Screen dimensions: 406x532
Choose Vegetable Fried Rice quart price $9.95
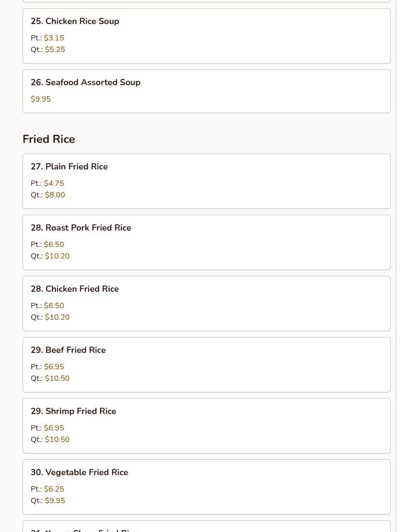(x=55, y=501)
